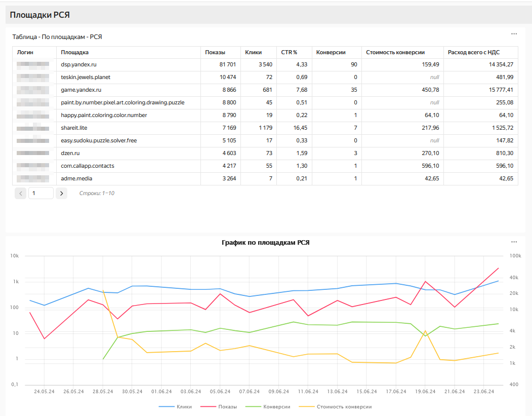
Task: Open the chart widget three-dot menu
Action: [x=514, y=242]
